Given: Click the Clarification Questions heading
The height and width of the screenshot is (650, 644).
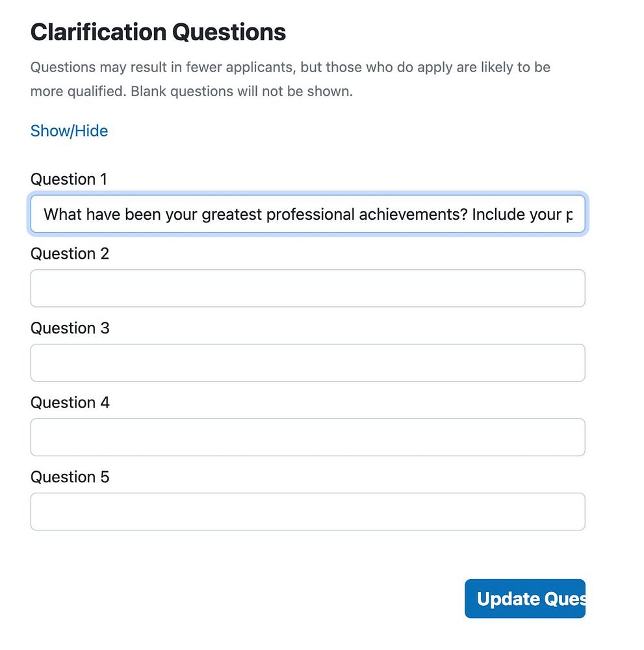Looking at the screenshot, I should click(158, 32).
